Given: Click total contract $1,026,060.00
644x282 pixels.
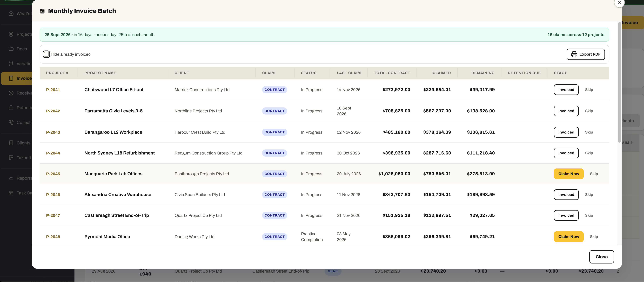Looking at the screenshot, I should coord(394,174).
